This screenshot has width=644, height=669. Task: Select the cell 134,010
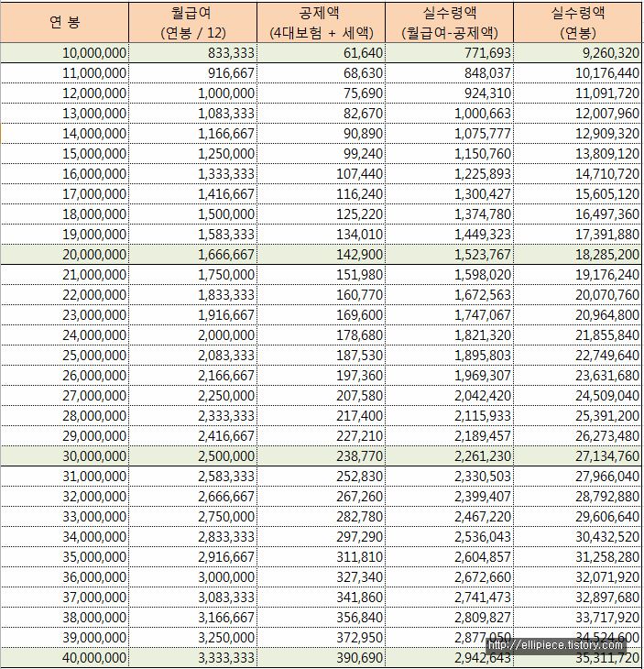click(322, 235)
